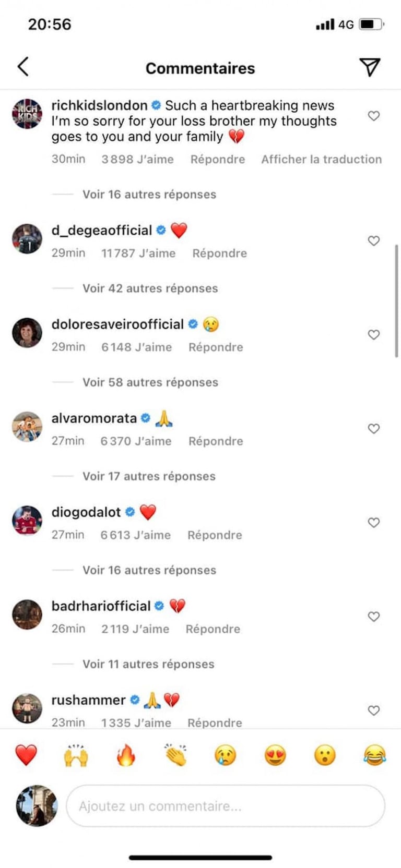This screenshot has width=401, height=868.
Task: Tap the back arrow in header
Action: [23, 67]
